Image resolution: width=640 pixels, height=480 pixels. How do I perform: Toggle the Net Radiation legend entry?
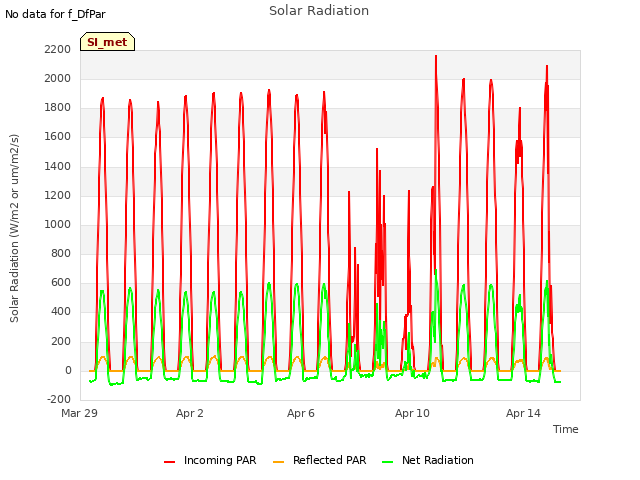pyautogui.click(x=428, y=460)
